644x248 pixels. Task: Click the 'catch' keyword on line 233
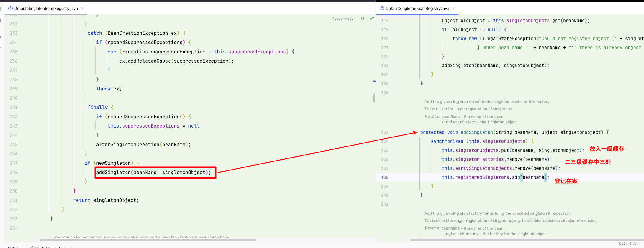pos(95,33)
